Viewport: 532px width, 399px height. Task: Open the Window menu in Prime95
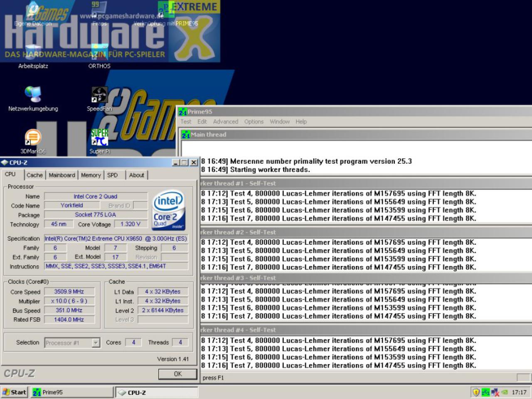coord(280,122)
